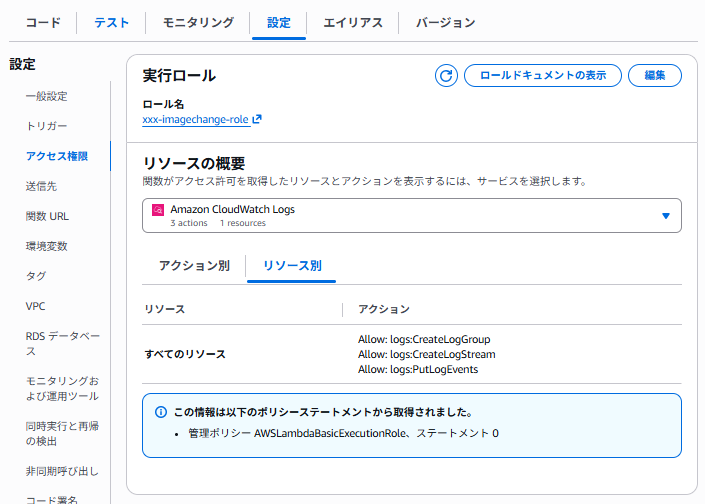Open the xxx-imagechange-role link
The width and height of the screenshot is (705, 504).
[196, 120]
